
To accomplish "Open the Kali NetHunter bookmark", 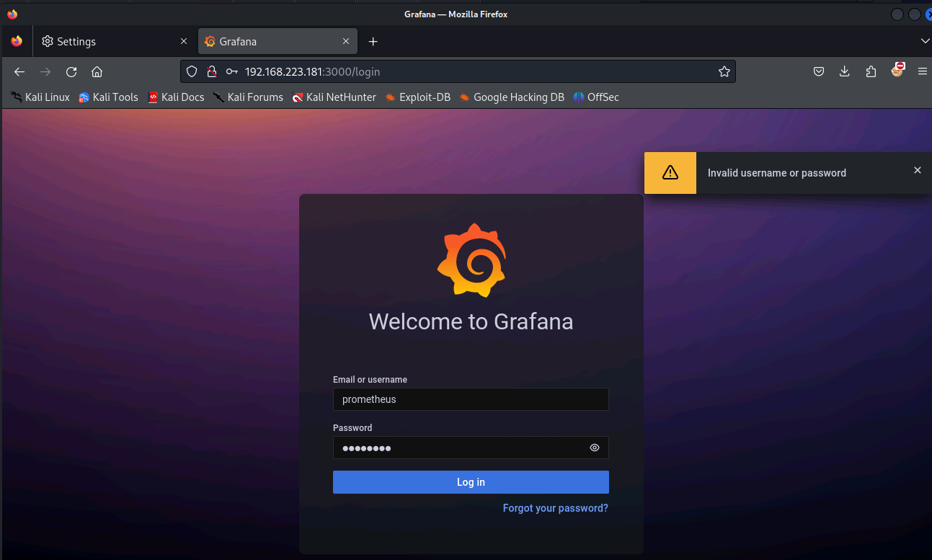I will tap(334, 97).
